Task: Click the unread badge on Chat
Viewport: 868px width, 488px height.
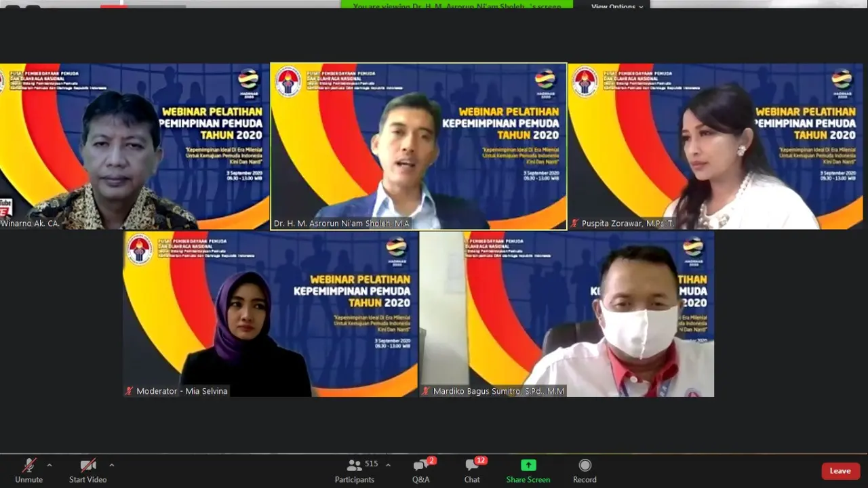Action: 481,461
